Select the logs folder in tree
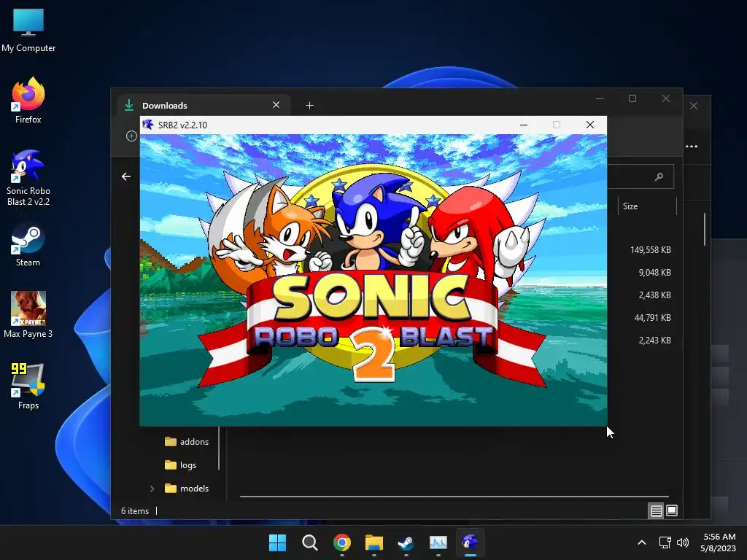This screenshot has height=560, width=747. (x=181, y=465)
